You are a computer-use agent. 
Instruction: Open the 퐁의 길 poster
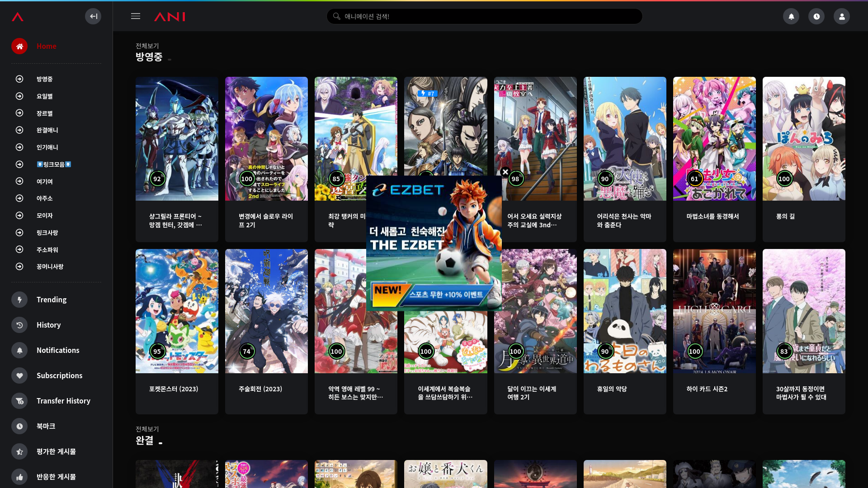tap(804, 139)
